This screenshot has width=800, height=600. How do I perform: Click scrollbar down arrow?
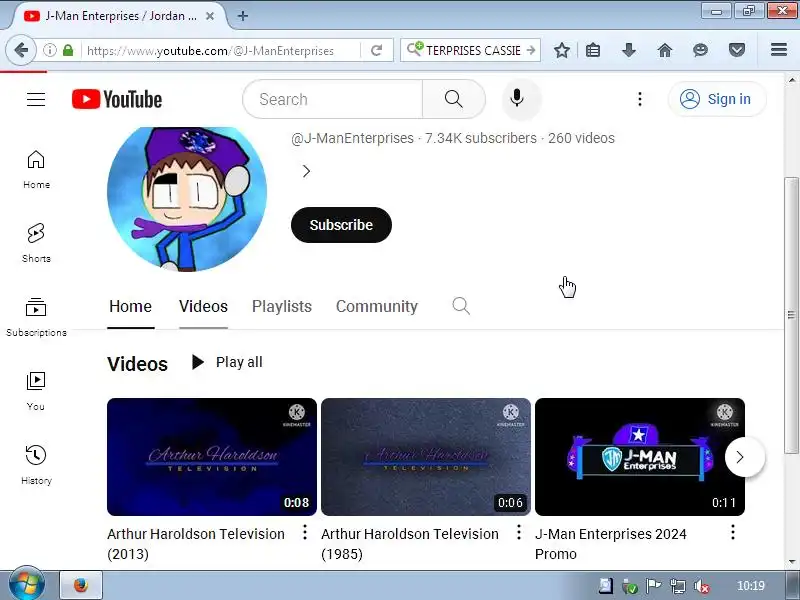click(791, 562)
